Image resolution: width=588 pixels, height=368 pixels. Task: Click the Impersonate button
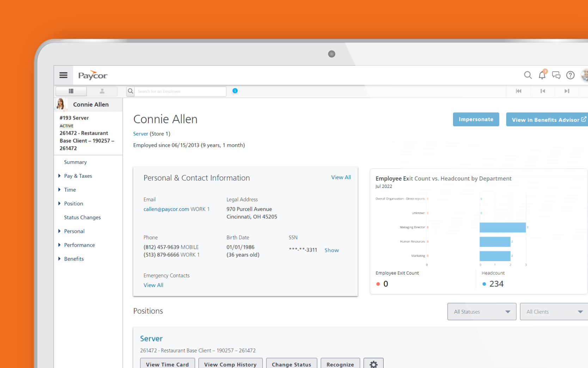476,119
